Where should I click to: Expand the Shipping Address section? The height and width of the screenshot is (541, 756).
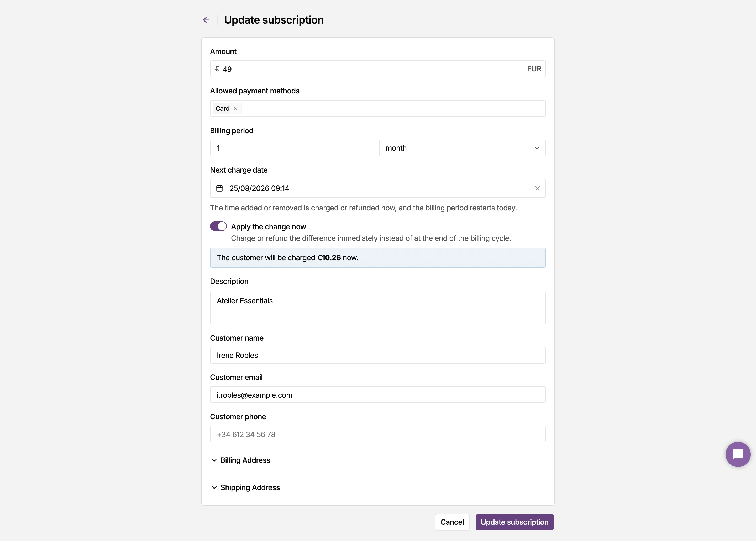246,487
